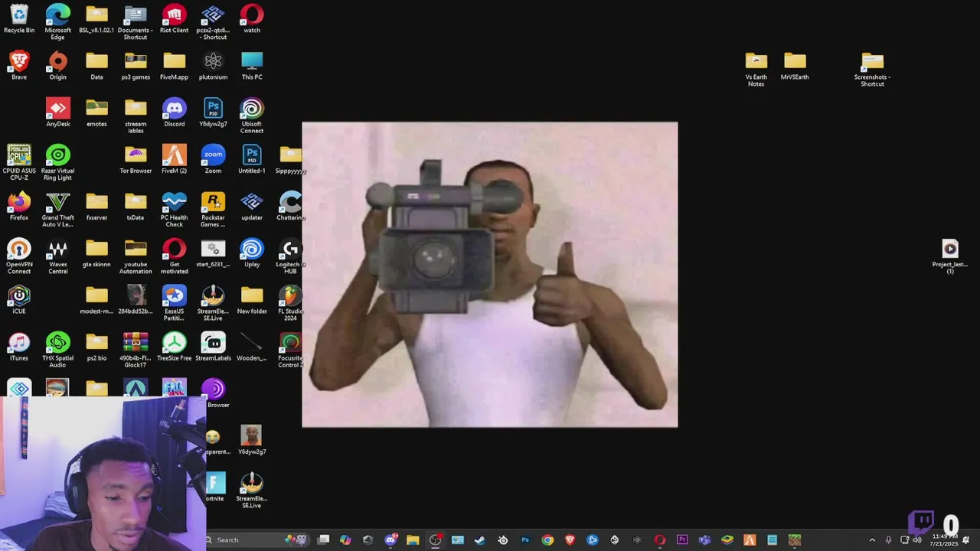
Task: Open Razer Virtual Ring Light
Action: [58, 162]
